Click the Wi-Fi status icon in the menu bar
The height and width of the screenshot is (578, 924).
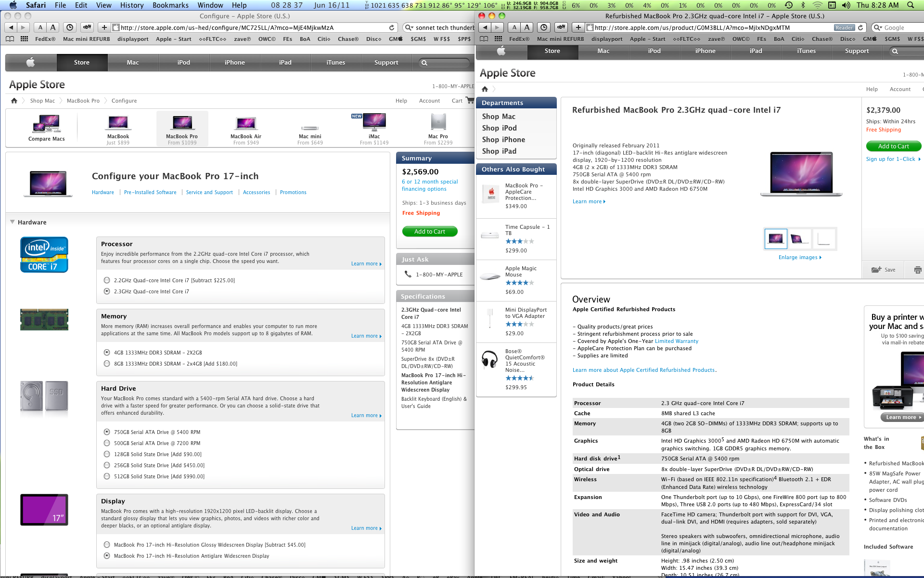pos(817,5)
